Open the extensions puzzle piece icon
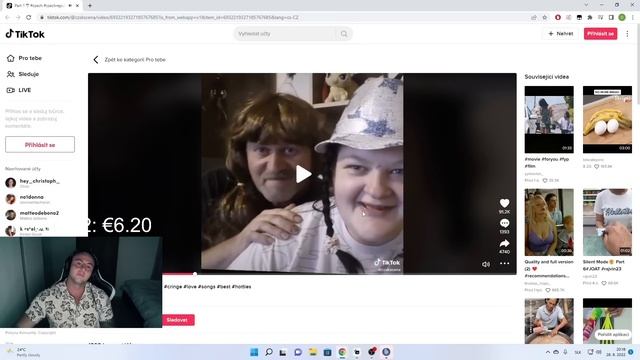The height and width of the screenshot is (360, 640). (x=590, y=18)
